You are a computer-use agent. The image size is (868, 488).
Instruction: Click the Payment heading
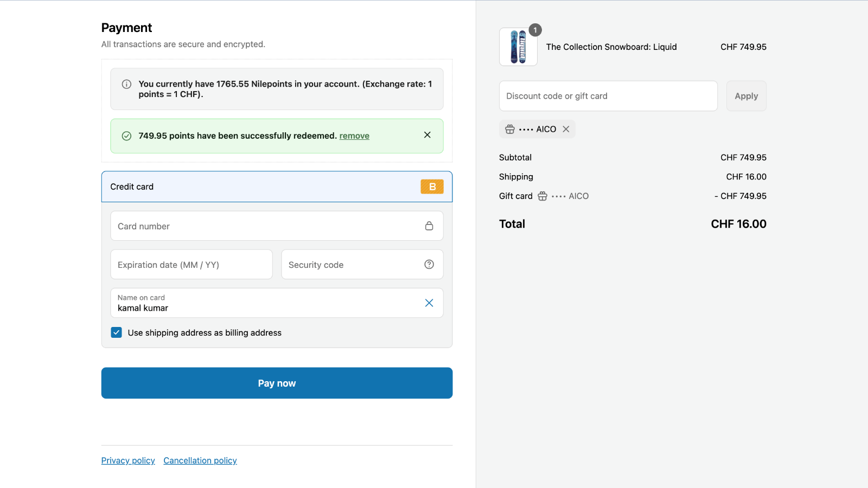click(x=126, y=28)
